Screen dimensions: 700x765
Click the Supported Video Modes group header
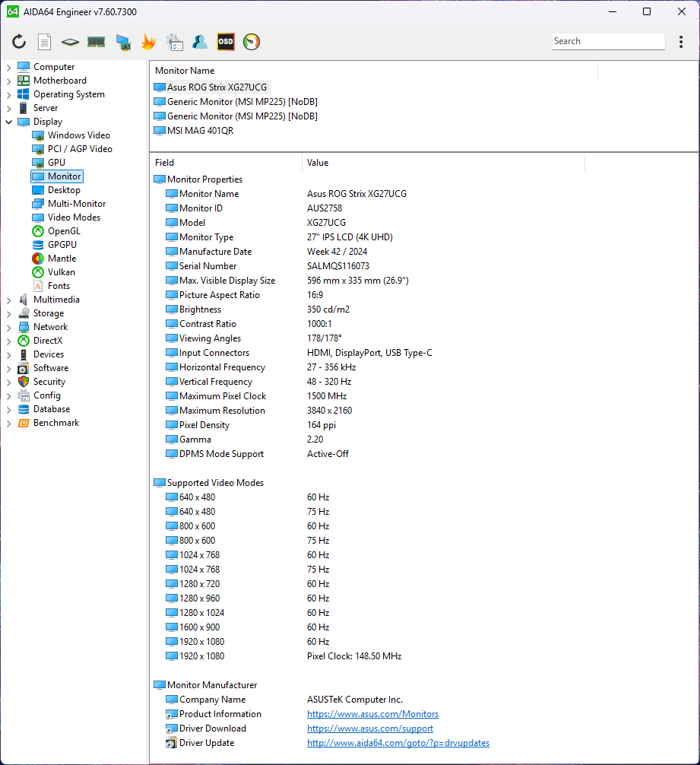pyautogui.click(x=209, y=483)
